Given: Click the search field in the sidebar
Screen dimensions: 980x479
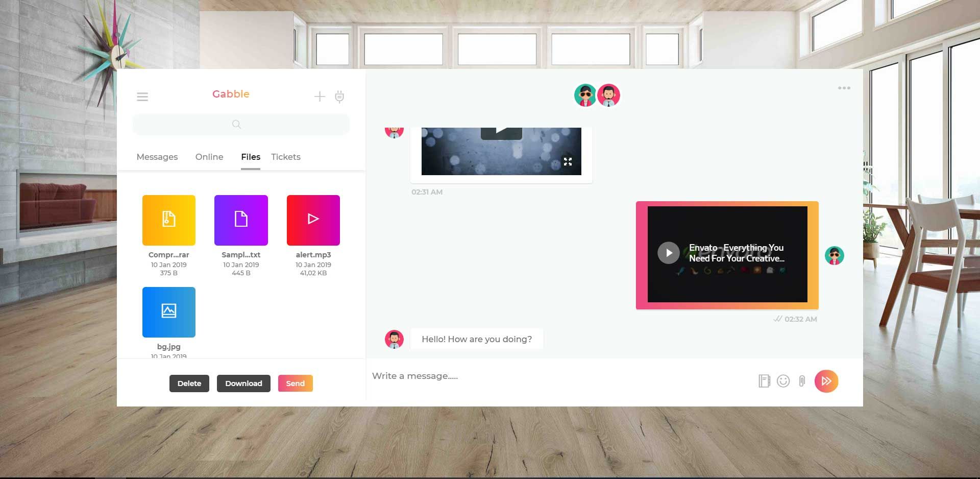Looking at the screenshot, I should tap(241, 124).
